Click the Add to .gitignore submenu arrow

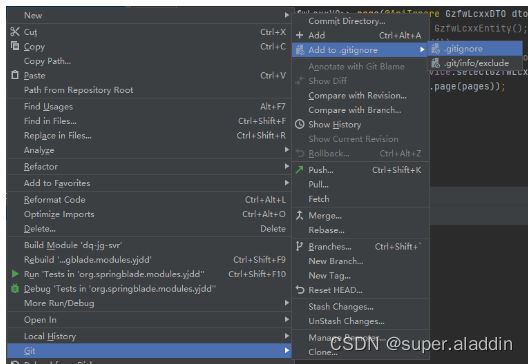[422, 49]
